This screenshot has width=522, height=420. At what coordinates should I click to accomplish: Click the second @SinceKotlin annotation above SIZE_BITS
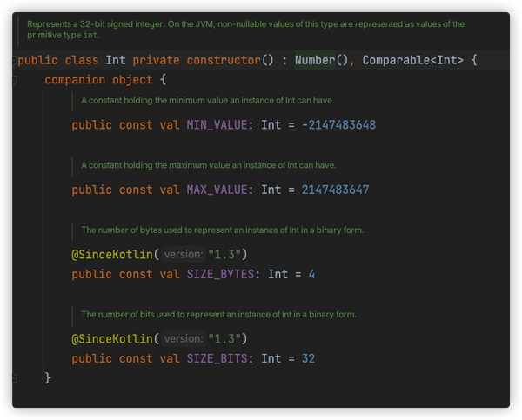(112, 339)
